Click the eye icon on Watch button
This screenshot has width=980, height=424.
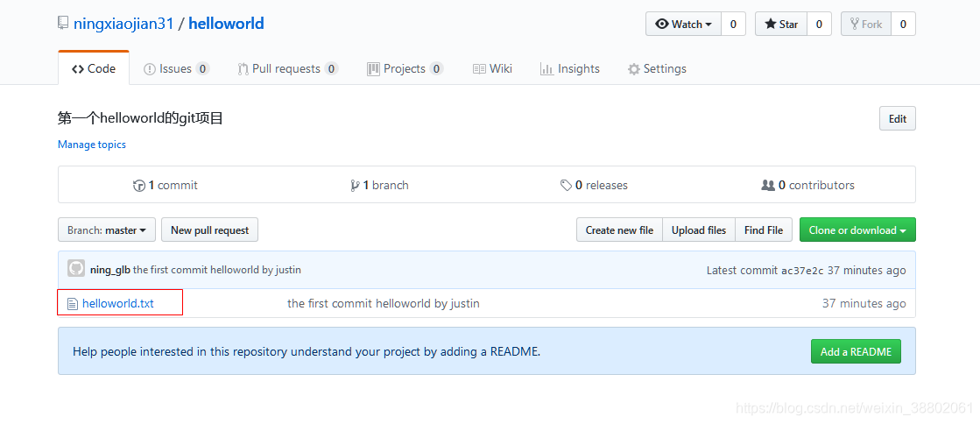662,24
